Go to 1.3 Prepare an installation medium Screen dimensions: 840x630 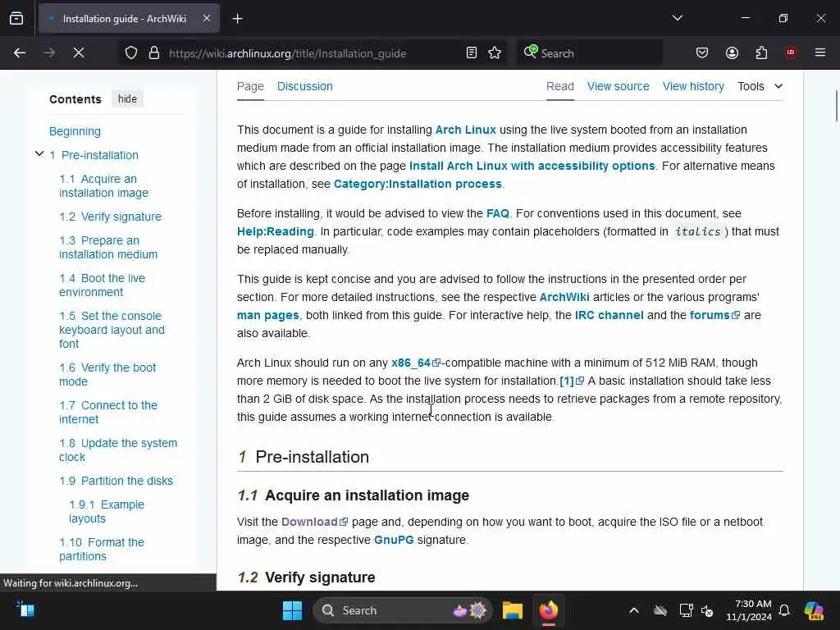[108, 248]
